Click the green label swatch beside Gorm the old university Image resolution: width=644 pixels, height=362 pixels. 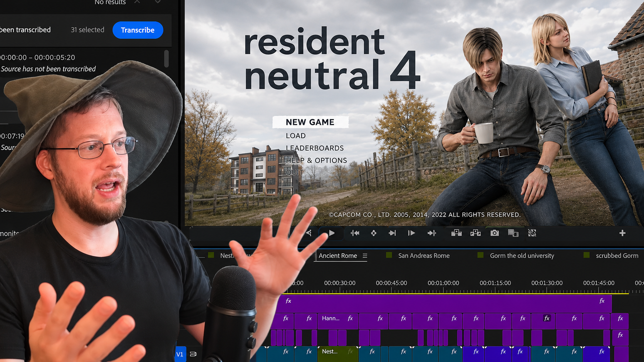pos(480,255)
